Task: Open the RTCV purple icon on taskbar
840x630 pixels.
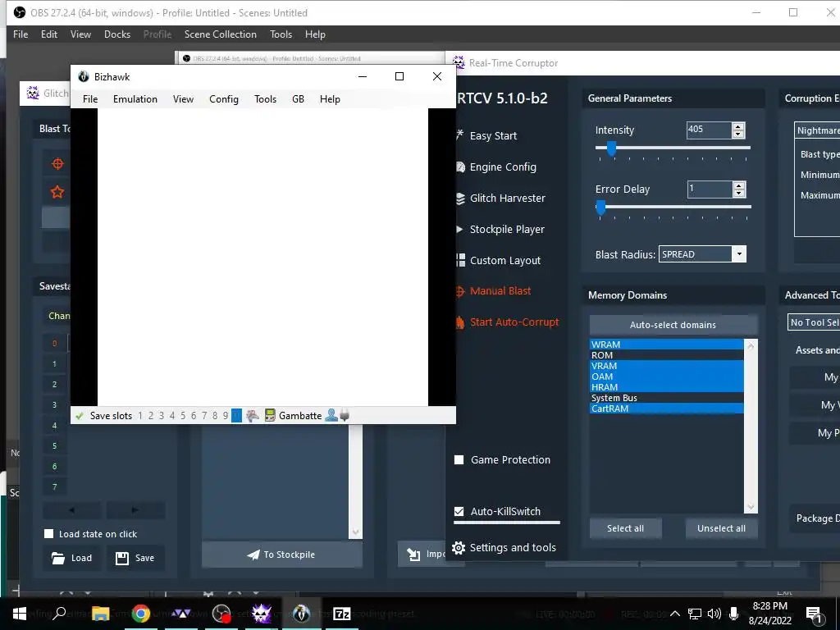Action: [262, 614]
